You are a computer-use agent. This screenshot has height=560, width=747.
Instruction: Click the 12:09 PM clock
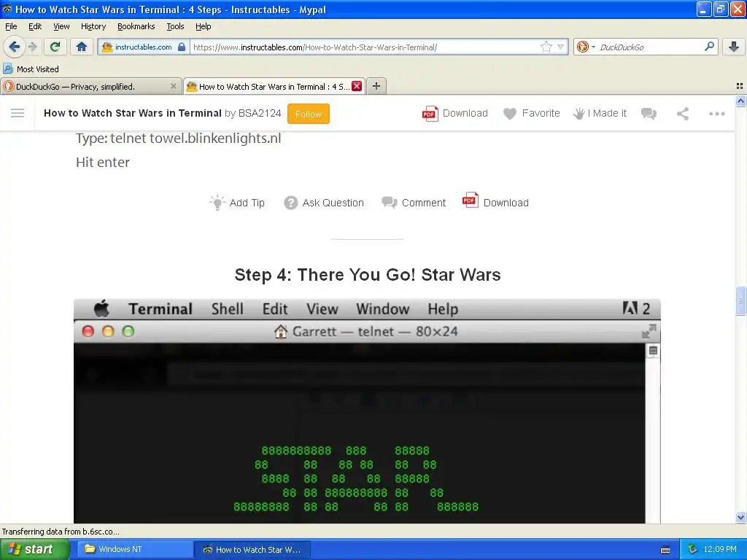(720, 549)
